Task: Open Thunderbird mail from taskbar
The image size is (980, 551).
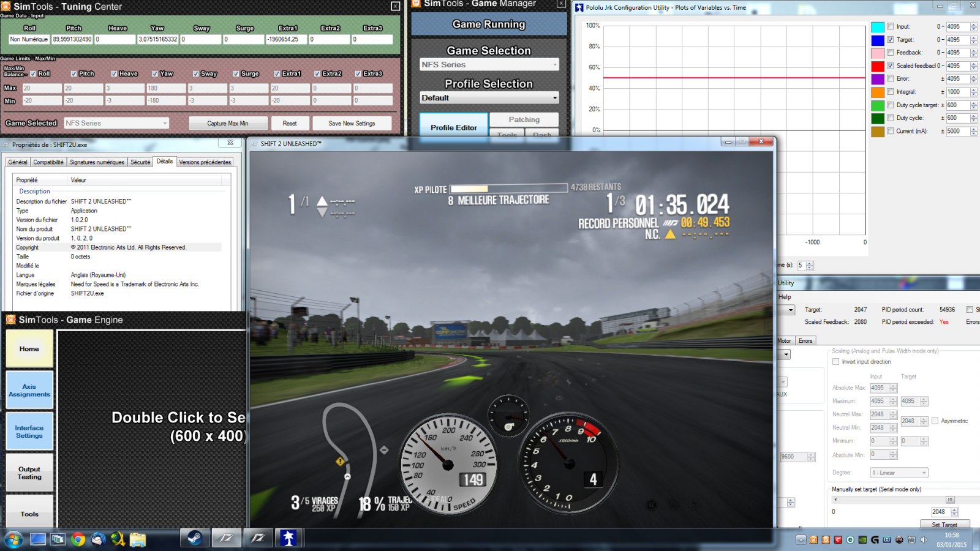Action: click(98, 539)
